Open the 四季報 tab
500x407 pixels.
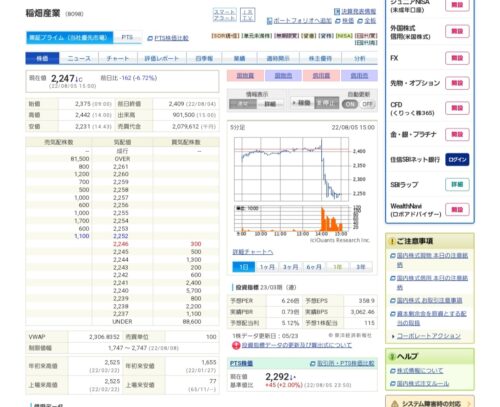(204, 58)
